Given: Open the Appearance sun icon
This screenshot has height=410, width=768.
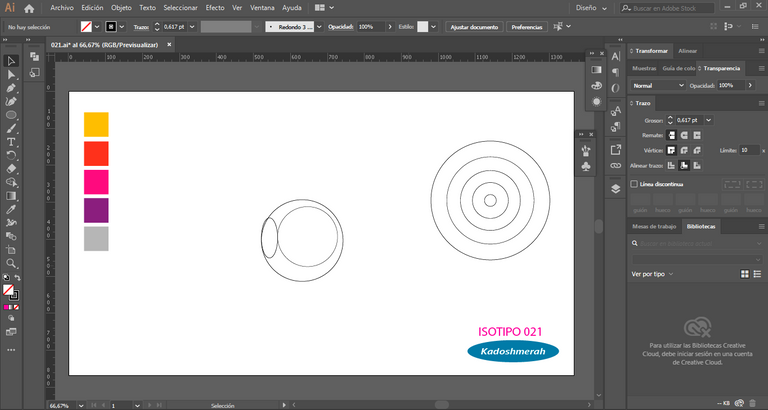Looking at the screenshot, I should pyautogui.click(x=596, y=102).
